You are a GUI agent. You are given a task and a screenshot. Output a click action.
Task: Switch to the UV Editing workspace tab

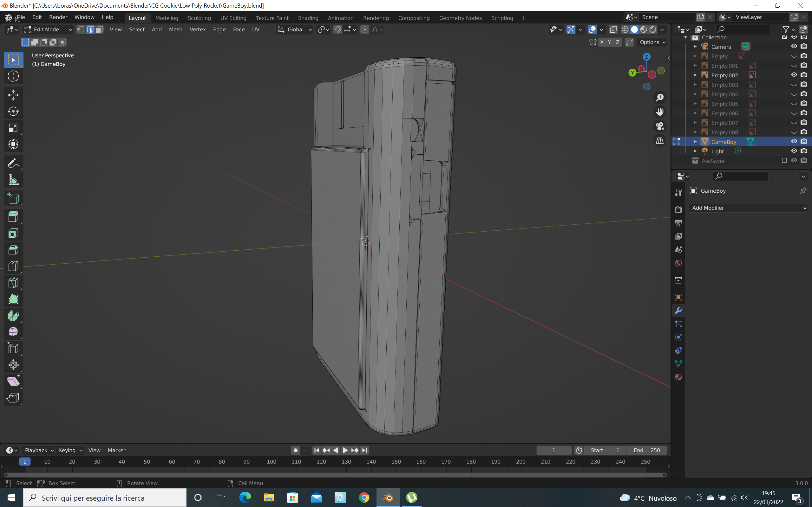click(233, 18)
